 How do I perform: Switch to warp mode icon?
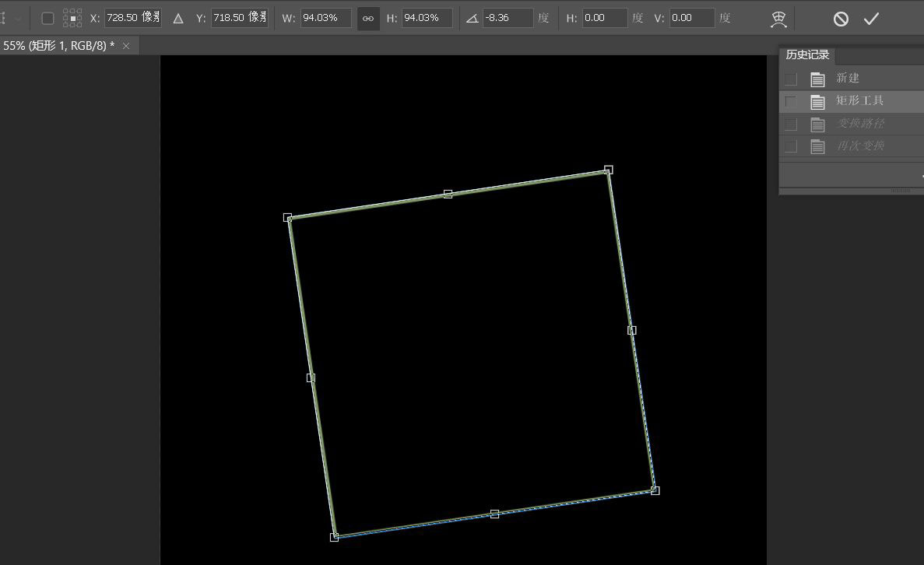(x=778, y=19)
